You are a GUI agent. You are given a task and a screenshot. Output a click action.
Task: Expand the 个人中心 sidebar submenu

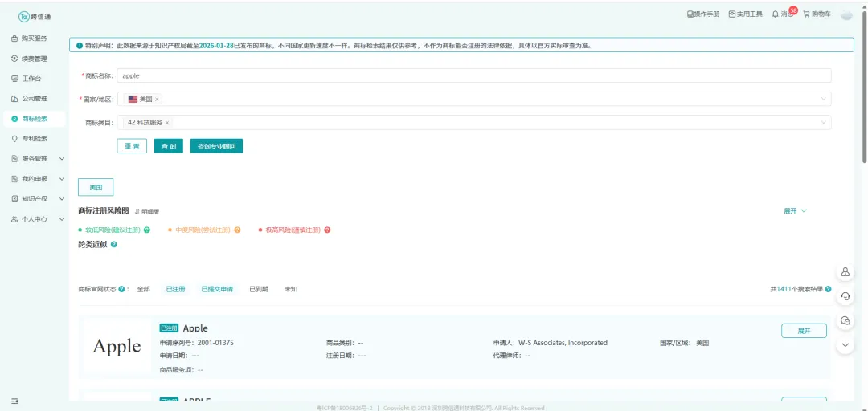[x=62, y=219]
